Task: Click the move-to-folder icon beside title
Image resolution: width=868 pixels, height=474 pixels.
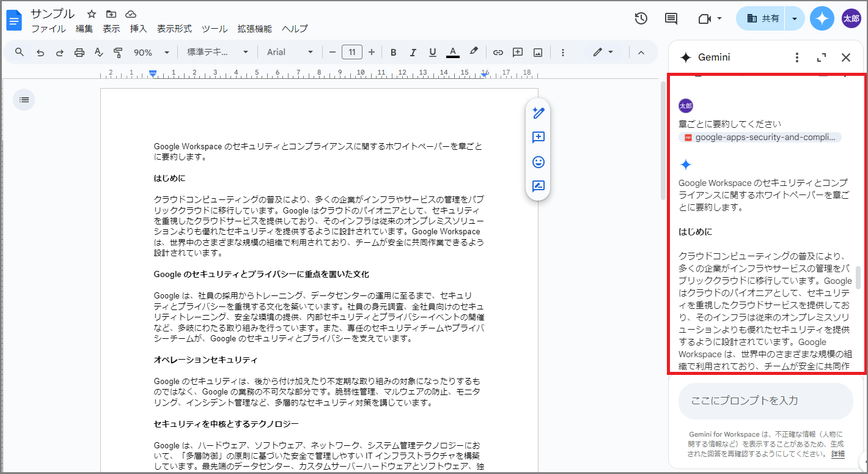Action: (111, 14)
